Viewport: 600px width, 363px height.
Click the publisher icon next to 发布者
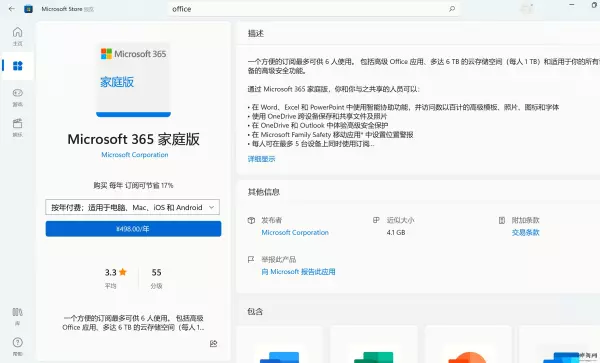click(x=251, y=220)
